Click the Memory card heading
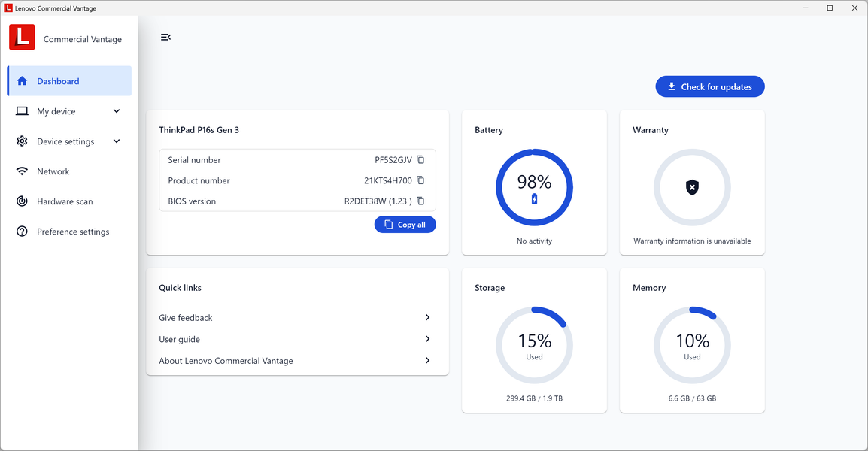 pos(649,288)
